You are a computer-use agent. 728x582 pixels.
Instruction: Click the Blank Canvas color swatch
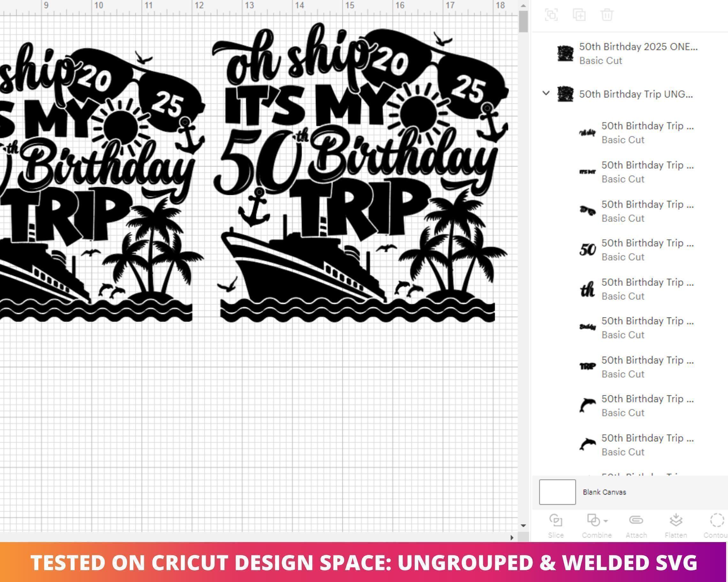click(557, 492)
